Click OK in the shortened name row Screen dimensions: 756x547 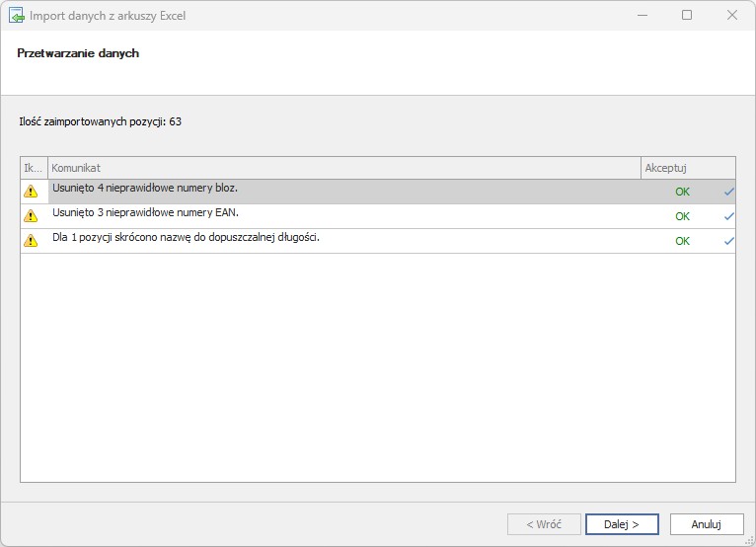(x=682, y=241)
